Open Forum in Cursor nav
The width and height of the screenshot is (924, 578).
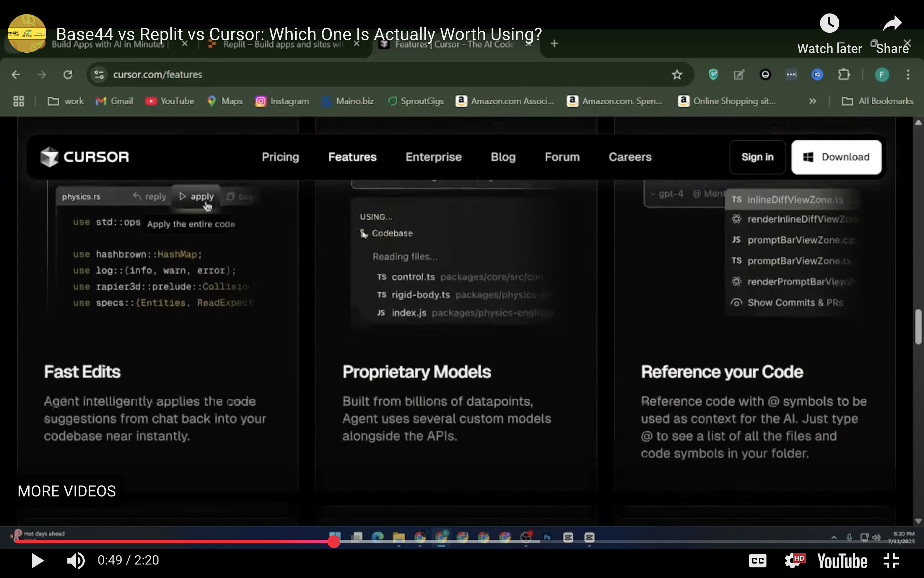(x=562, y=157)
